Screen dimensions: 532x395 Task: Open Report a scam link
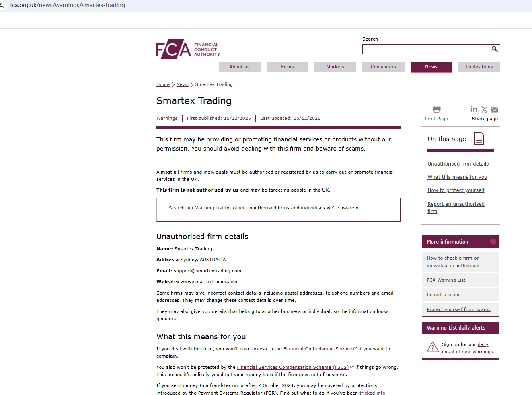(443, 295)
